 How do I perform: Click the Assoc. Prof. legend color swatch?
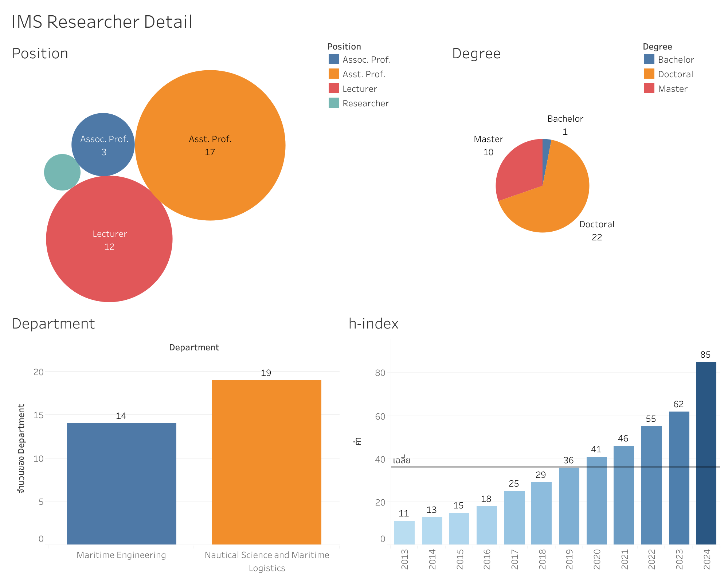tap(333, 59)
